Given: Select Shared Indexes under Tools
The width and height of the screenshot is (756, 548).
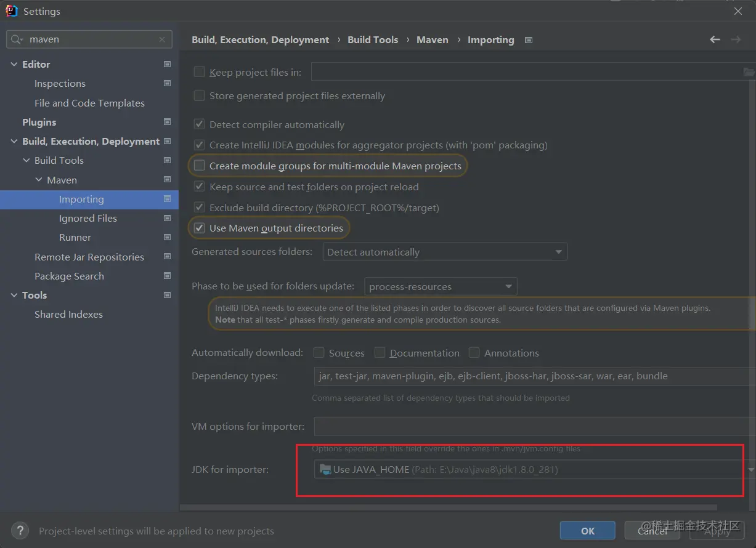Looking at the screenshot, I should (68, 314).
